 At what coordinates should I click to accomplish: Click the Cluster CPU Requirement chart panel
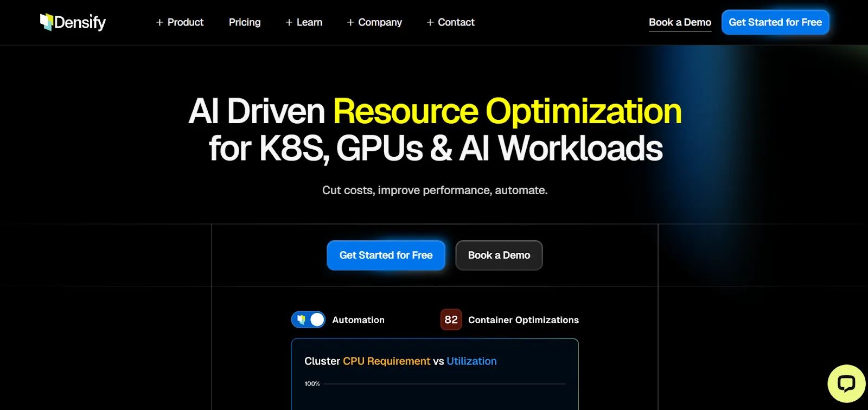pos(435,374)
